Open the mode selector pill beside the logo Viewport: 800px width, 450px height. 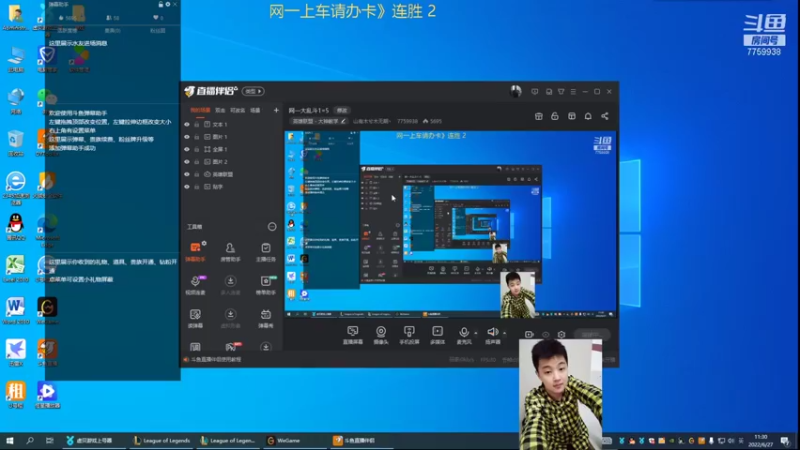coord(253,91)
